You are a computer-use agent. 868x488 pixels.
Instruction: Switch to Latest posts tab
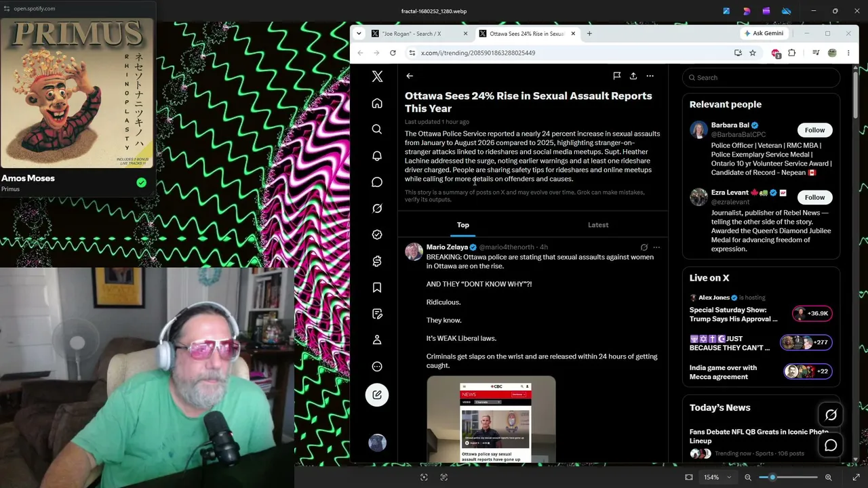click(x=598, y=225)
